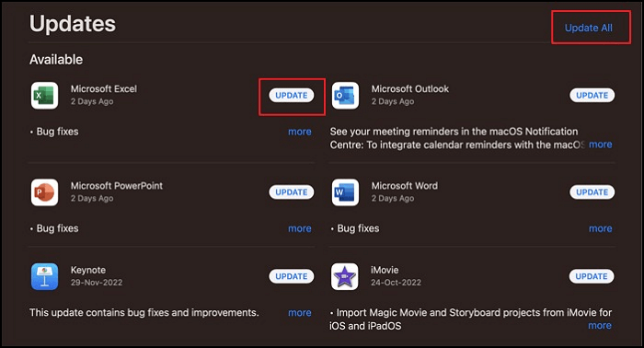The image size is (644, 348).
Task: Click the Updates page heading
Action: 73,23
